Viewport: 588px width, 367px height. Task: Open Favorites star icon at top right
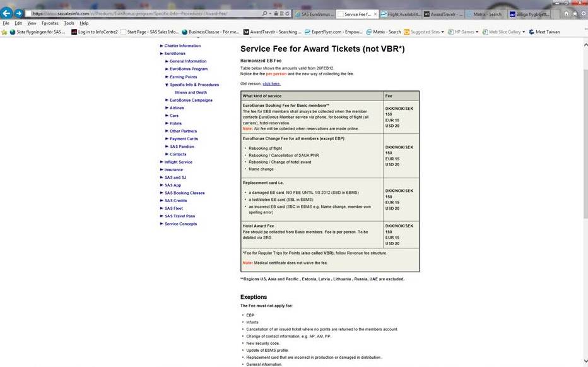coord(574,13)
